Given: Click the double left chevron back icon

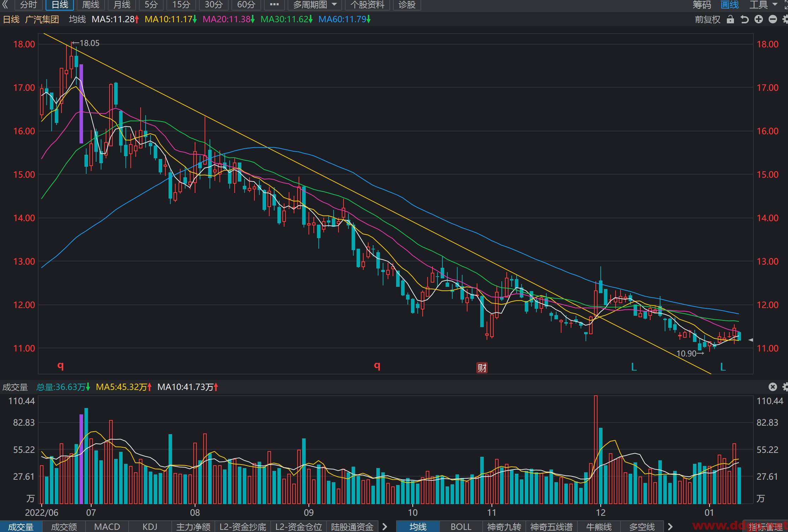Looking at the screenshot, I should (x=5, y=5).
